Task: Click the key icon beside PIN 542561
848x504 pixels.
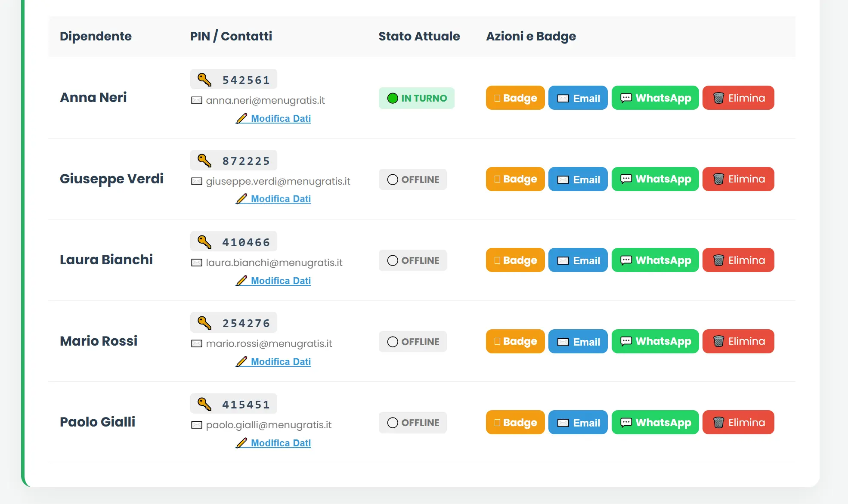Action: pyautogui.click(x=204, y=80)
